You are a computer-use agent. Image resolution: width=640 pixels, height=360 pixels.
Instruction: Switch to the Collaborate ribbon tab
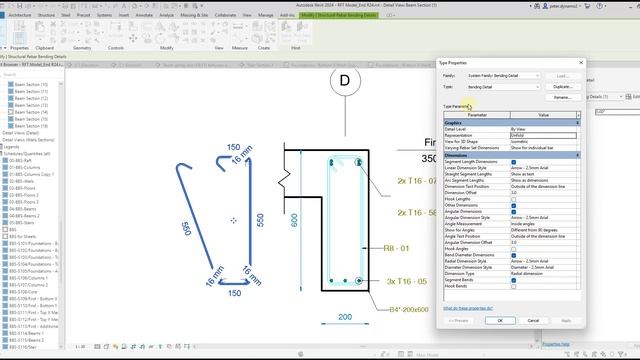[225, 15]
